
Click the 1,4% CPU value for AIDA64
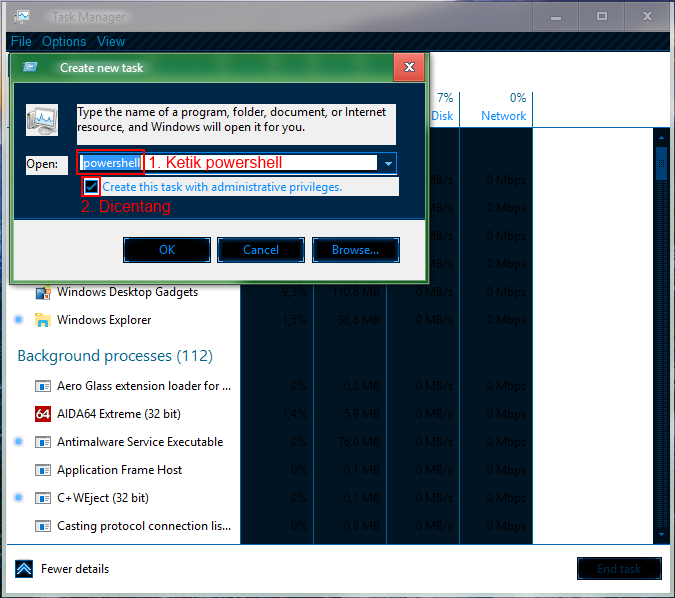[x=294, y=414]
